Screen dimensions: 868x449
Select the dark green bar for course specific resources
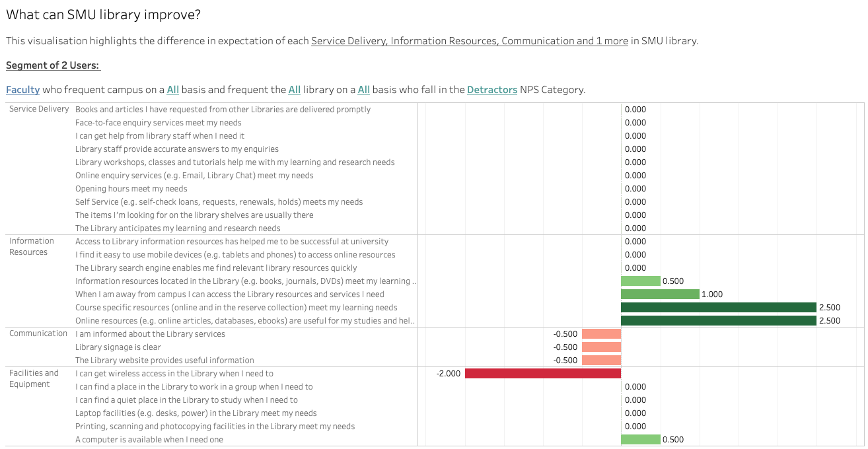click(x=719, y=308)
